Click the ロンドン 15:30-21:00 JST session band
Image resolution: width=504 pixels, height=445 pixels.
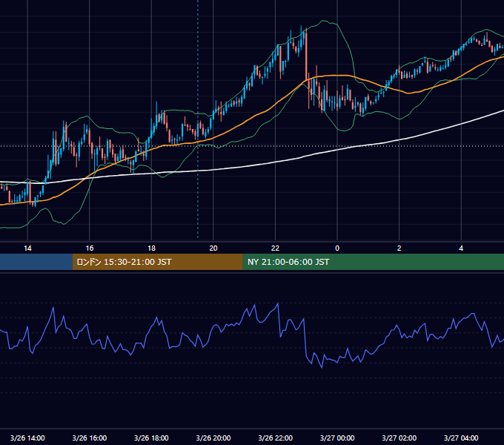click(157, 262)
